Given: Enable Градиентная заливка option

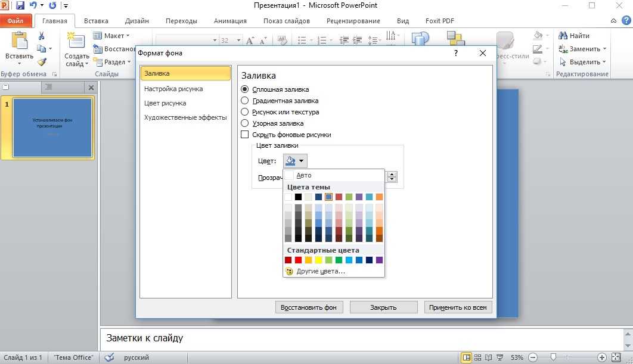Looking at the screenshot, I should click(x=245, y=100).
